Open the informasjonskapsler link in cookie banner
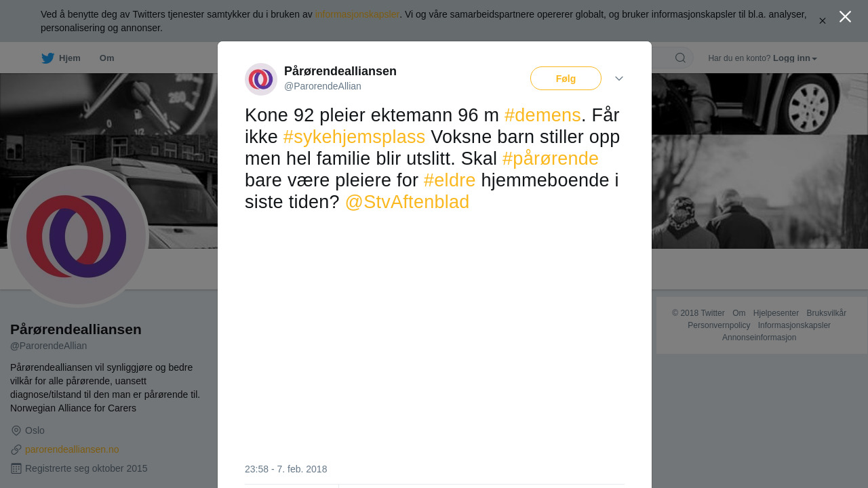Viewport: 868px width, 488px height. click(x=357, y=14)
